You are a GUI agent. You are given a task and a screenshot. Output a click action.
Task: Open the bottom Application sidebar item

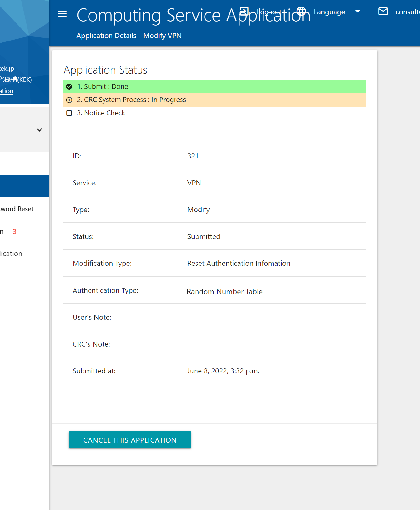[11, 254]
